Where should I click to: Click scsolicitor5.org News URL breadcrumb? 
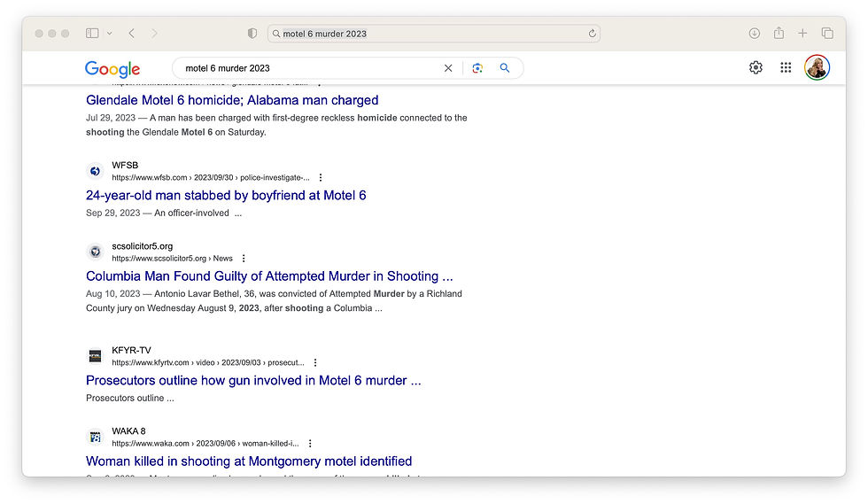172,259
